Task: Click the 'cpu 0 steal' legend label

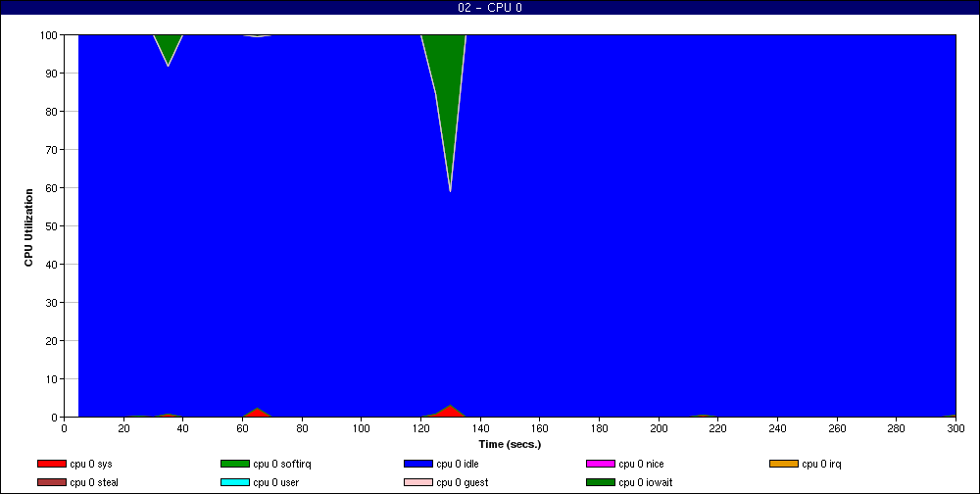Action: point(94,482)
